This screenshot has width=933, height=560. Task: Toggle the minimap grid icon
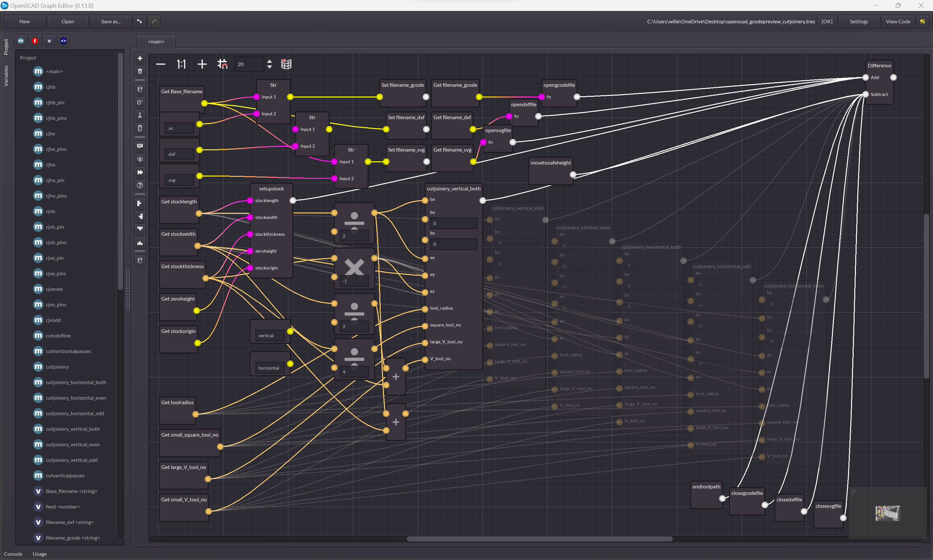tap(286, 64)
